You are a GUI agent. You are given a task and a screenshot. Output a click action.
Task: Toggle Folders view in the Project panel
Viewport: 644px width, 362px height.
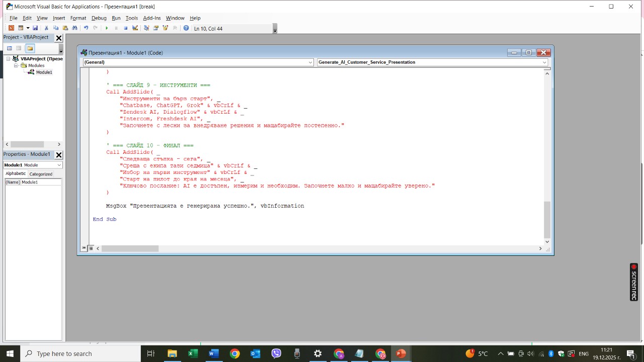pyautogui.click(x=30, y=48)
